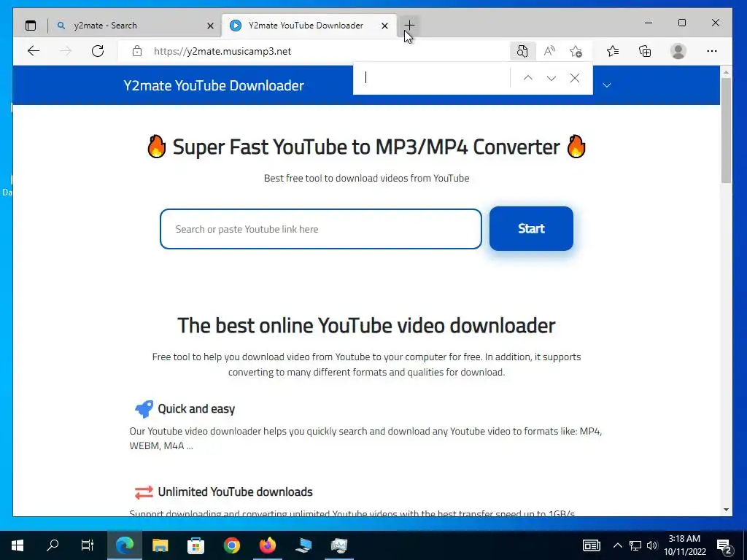
Task: Launch Firefox from the taskbar
Action: [x=268, y=545]
